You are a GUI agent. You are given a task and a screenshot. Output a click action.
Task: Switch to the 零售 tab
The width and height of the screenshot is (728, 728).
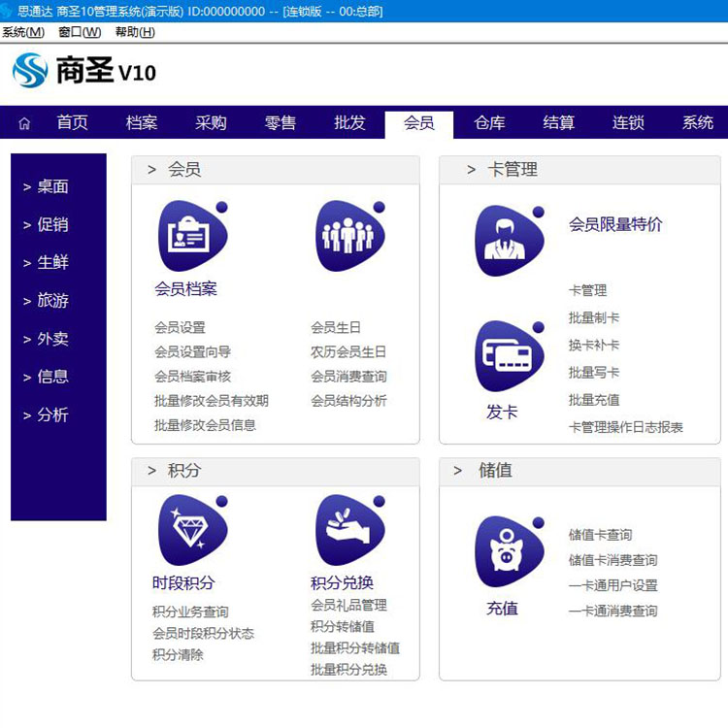pos(280,122)
